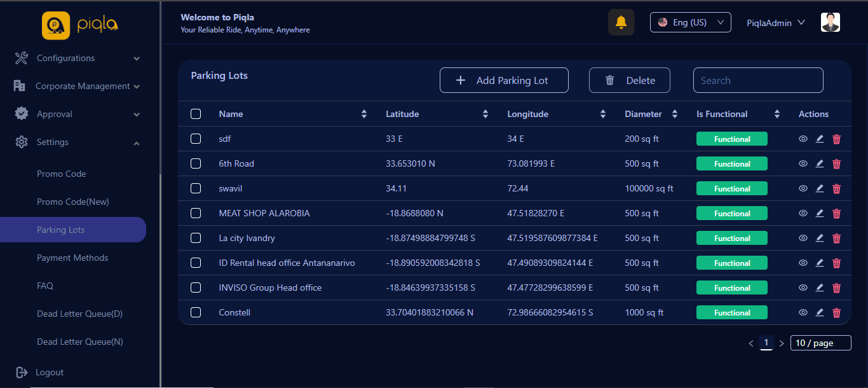
Task: Delete ID Rental head office Antananarivo row
Action: [x=836, y=263]
